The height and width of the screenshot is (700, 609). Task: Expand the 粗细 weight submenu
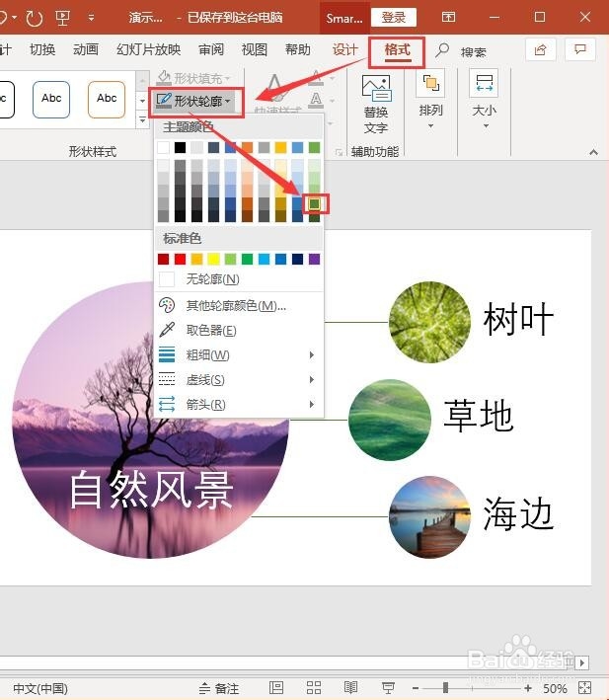tap(239, 354)
